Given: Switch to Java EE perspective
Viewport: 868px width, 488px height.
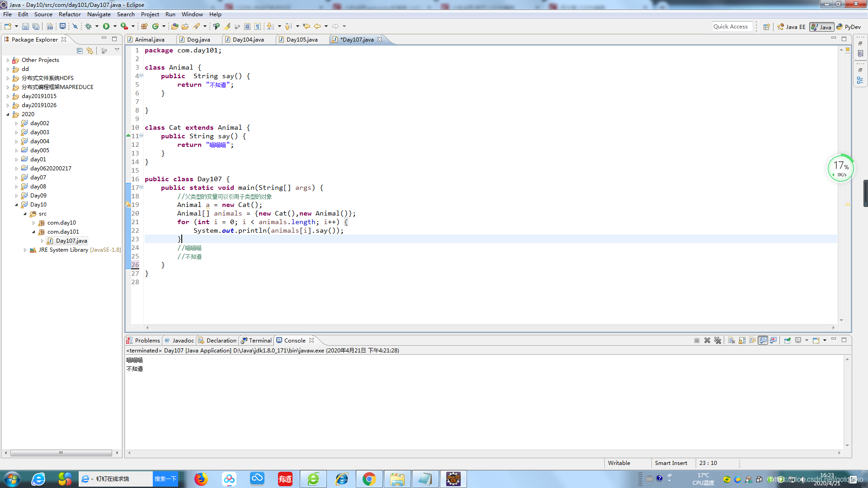Looking at the screenshot, I should pyautogui.click(x=791, y=27).
